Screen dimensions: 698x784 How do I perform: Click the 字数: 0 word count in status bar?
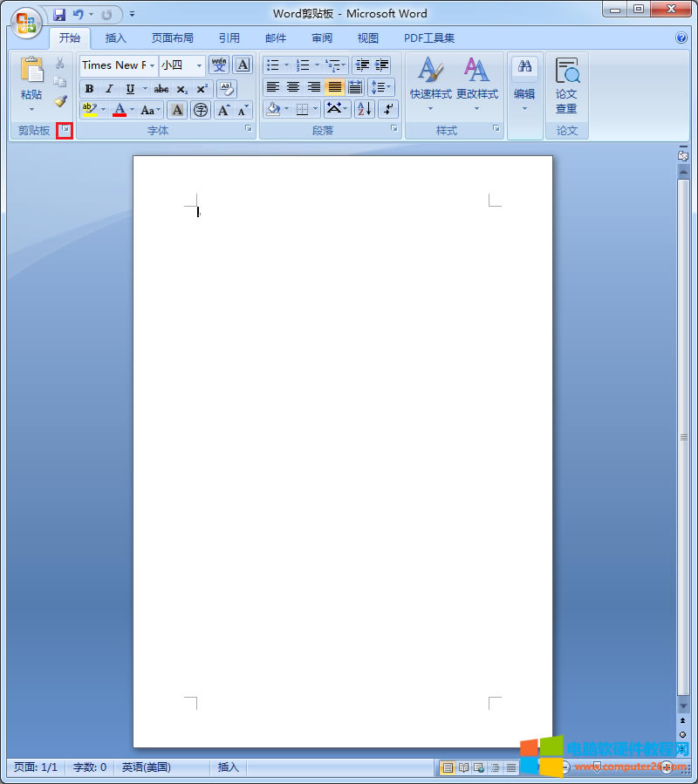click(90, 767)
